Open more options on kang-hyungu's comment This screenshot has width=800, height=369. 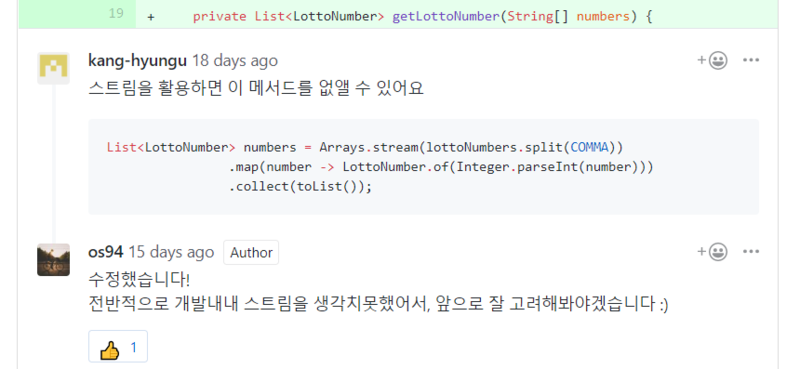point(751,61)
